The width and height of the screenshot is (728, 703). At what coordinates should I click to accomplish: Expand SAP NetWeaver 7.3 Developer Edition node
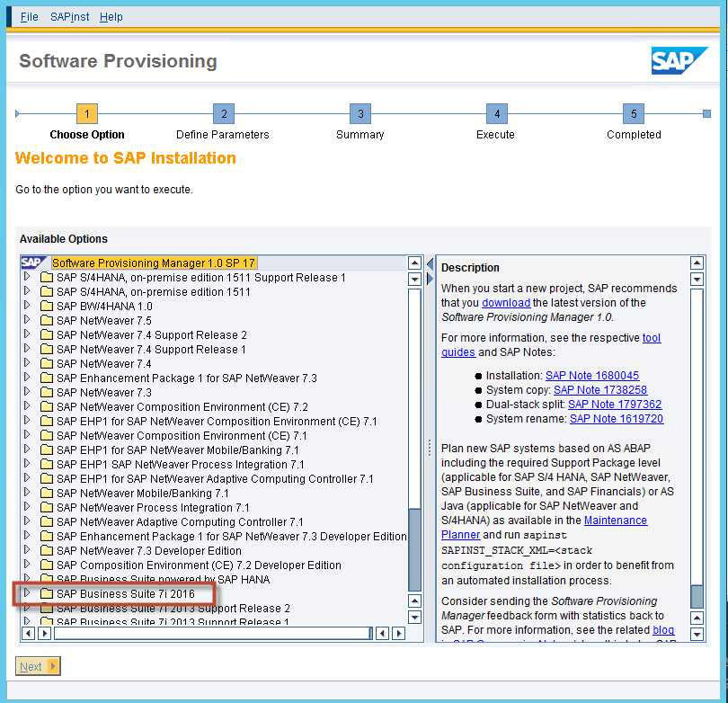click(x=27, y=551)
